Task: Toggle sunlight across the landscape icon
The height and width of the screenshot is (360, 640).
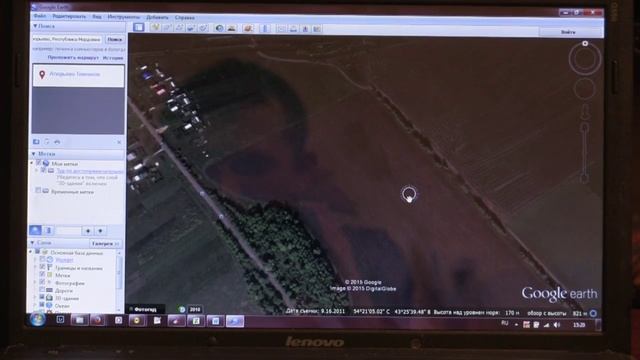Action: point(231,28)
